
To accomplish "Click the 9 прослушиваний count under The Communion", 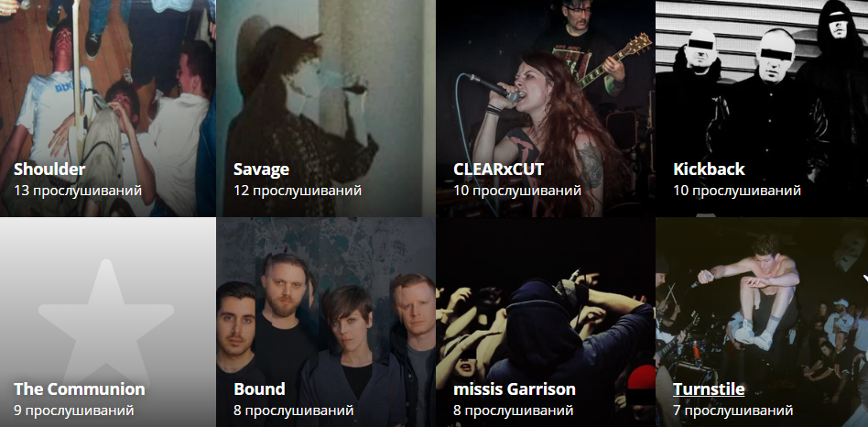I will (73, 411).
